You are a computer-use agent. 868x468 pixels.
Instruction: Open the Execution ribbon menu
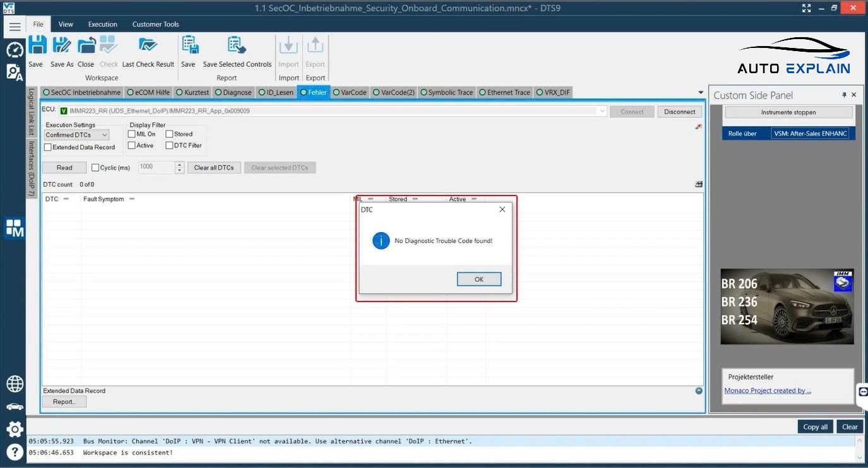(102, 25)
